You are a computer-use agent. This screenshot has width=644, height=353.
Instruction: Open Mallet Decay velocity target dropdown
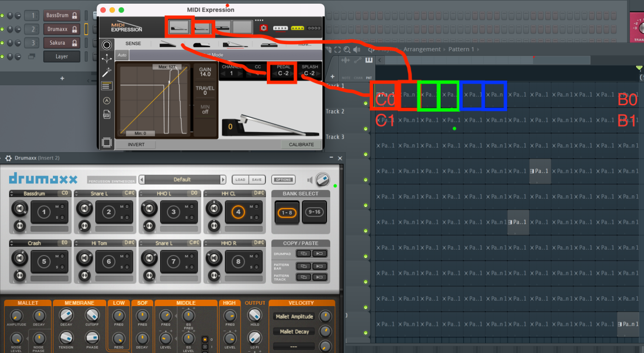[294, 331]
